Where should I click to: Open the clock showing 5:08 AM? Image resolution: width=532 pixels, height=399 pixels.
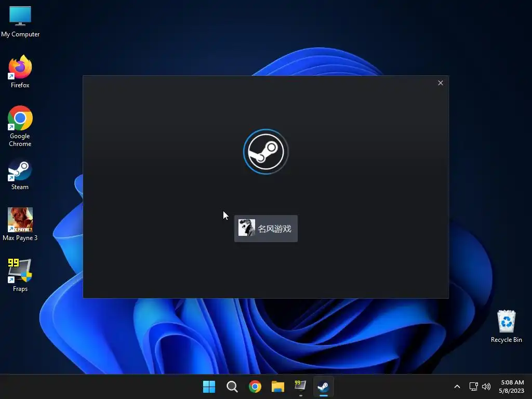point(512,387)
